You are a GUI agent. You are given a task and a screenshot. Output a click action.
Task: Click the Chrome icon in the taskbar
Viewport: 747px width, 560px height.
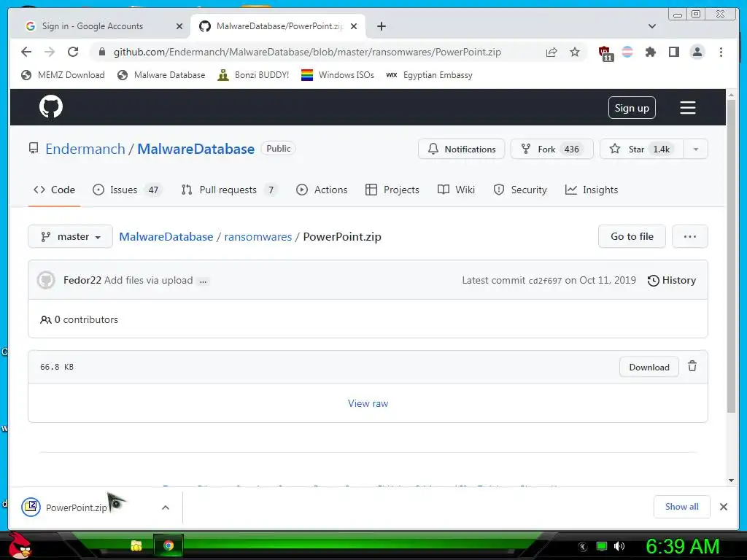click(169, 545)
